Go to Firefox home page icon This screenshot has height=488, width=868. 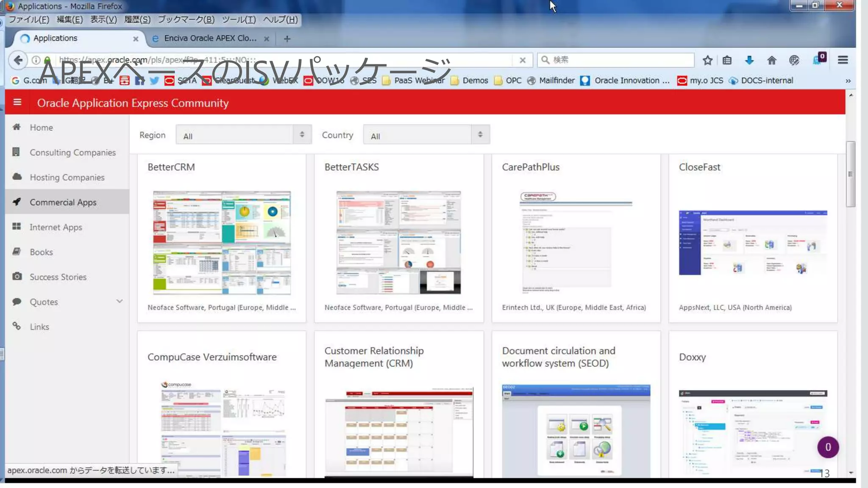771,60
